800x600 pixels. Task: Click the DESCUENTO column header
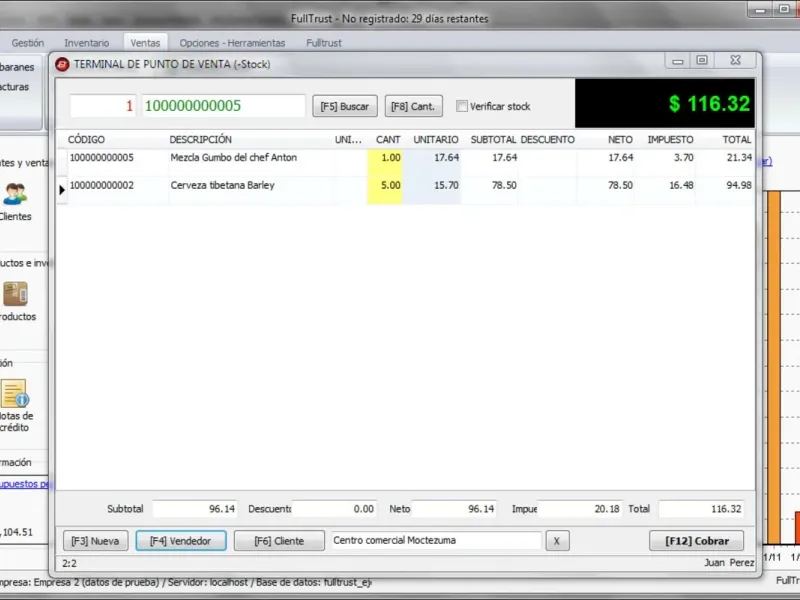click(x=547, y=139)
